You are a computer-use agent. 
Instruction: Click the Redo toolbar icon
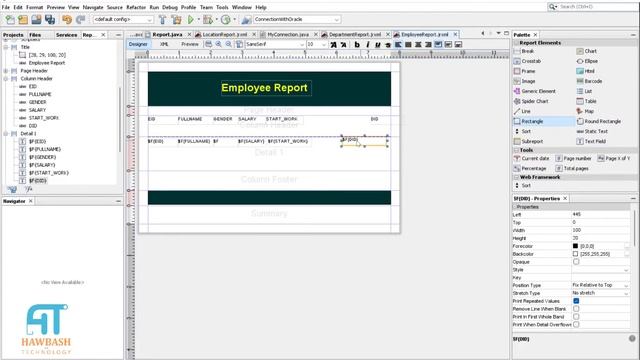[80, 19]
